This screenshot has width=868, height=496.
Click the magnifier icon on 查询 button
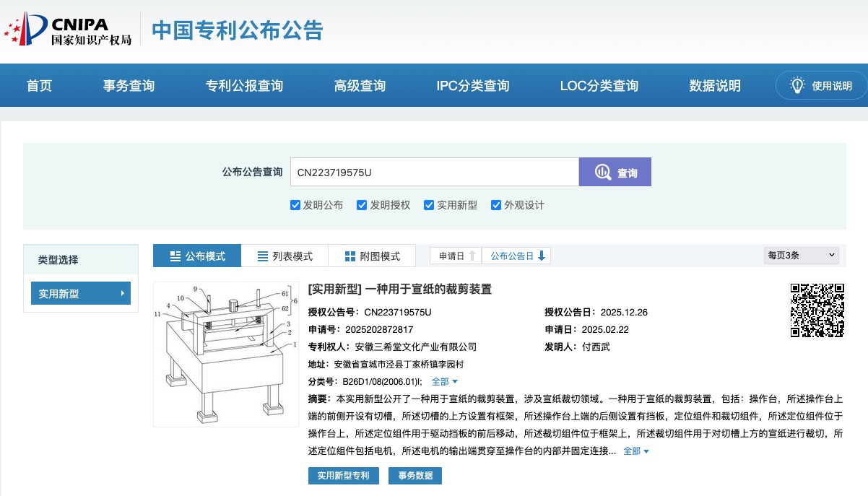tap(602, 171)
